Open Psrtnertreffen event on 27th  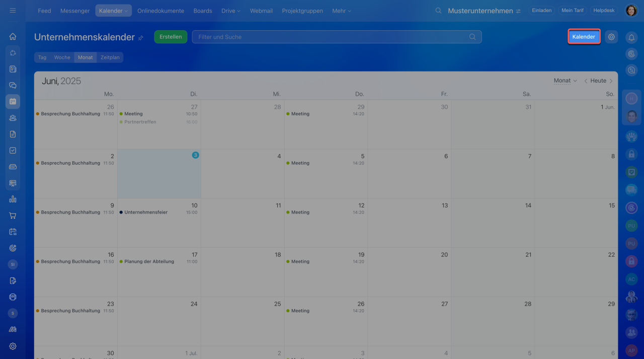coord(158,122)
